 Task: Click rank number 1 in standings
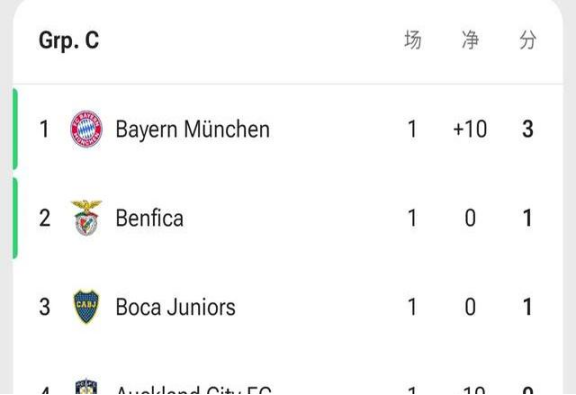[x=44, y=129]
